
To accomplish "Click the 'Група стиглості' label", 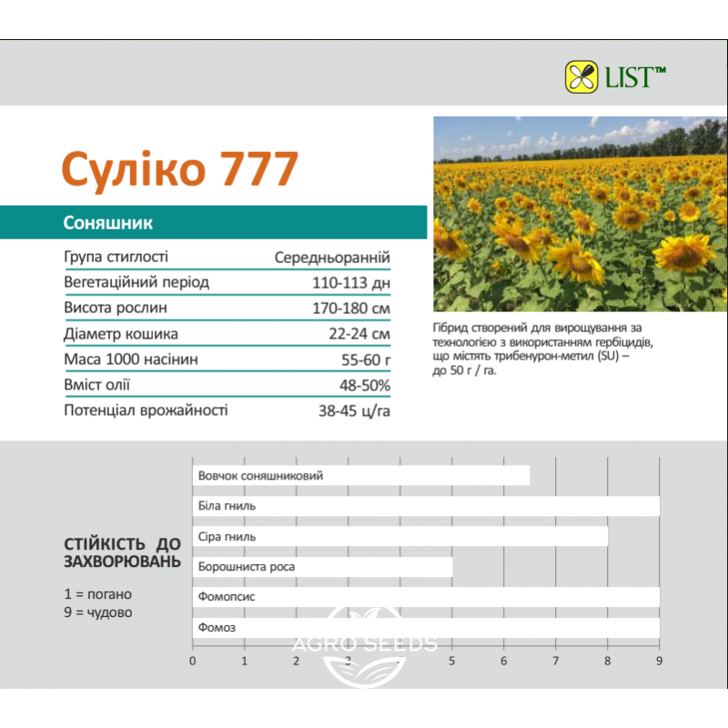I will (x=116, y=257).
